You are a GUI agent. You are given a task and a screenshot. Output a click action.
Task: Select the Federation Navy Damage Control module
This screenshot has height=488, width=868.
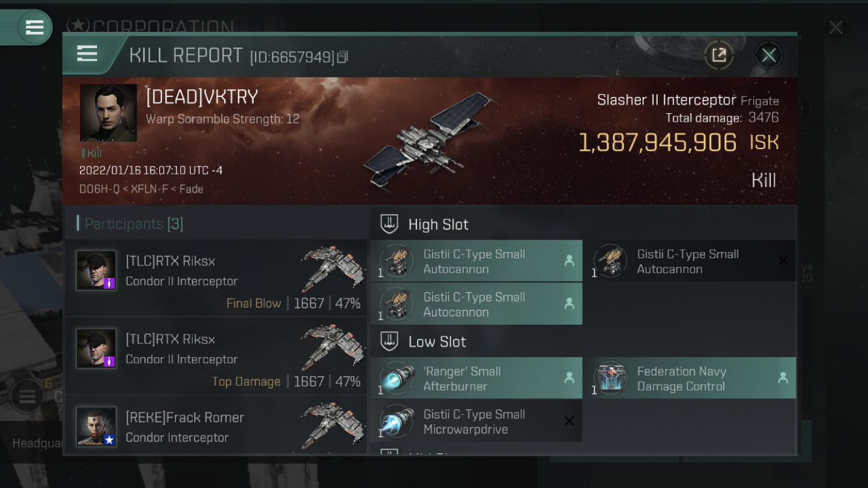(693, 378)
